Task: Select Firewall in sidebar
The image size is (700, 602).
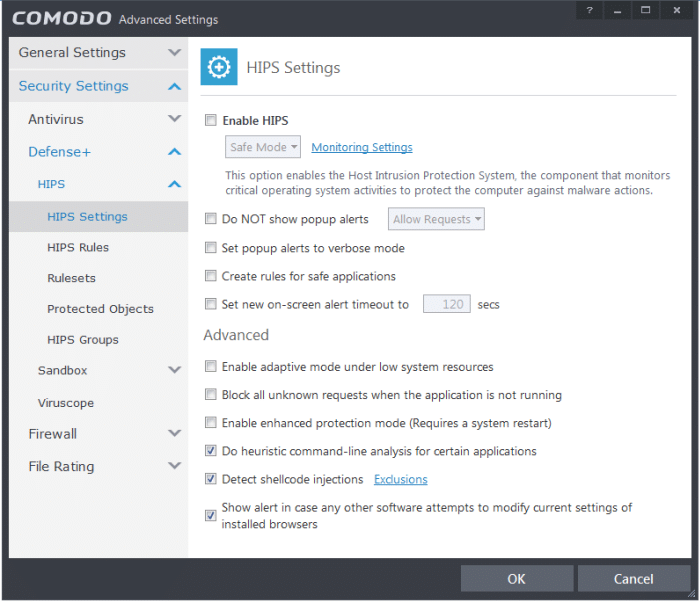Action: (x=53, y=434)
